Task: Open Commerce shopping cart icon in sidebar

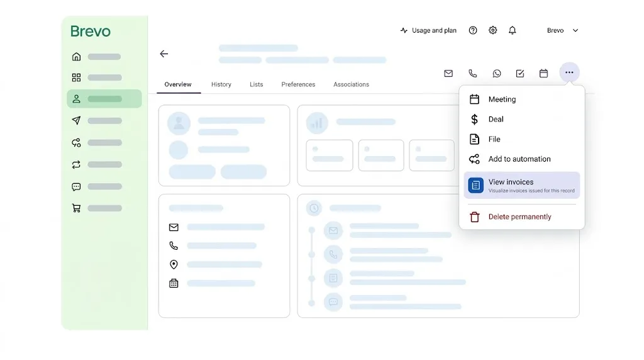Action: [x=76, y=208]
